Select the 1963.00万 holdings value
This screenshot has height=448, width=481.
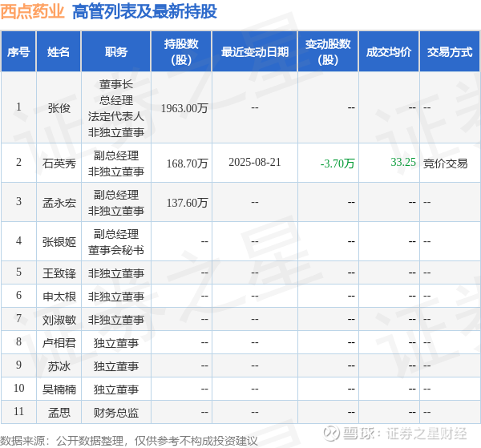coord(184,108)
